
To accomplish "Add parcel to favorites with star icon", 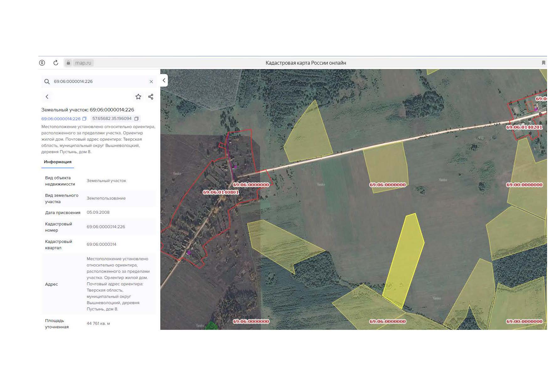I will [x=138, y=97].
